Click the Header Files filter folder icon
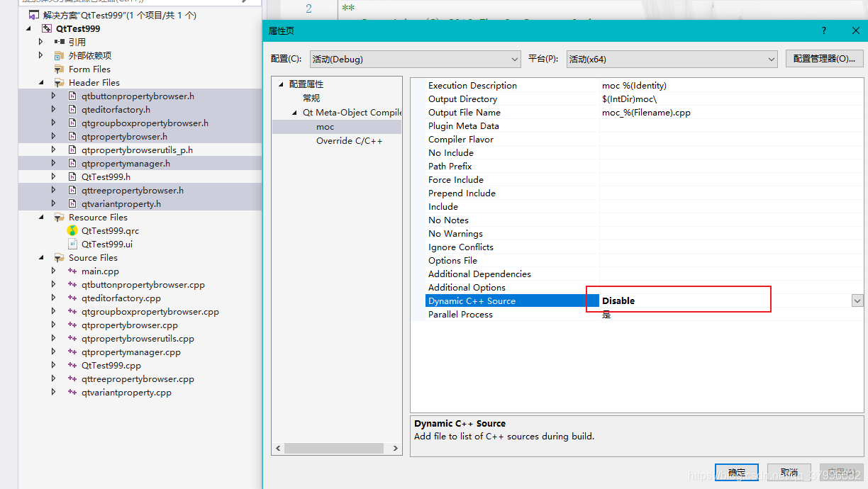 (x=59, y=82)
